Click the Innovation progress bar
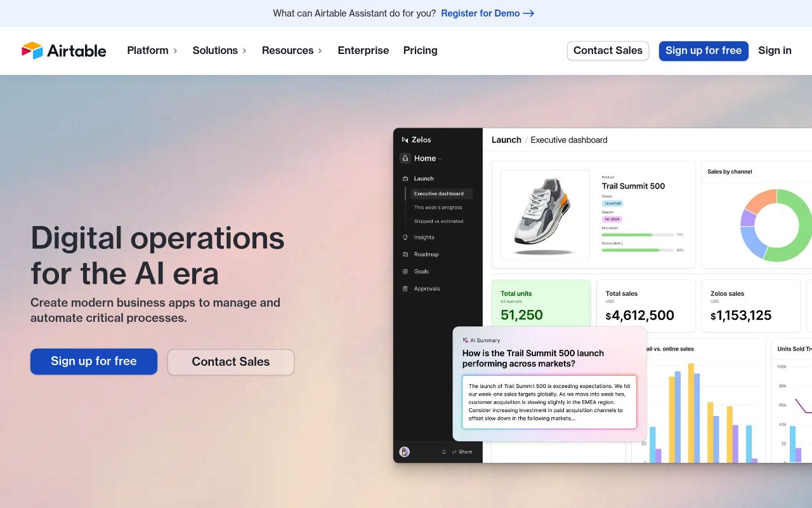 (x=638, y=235)
